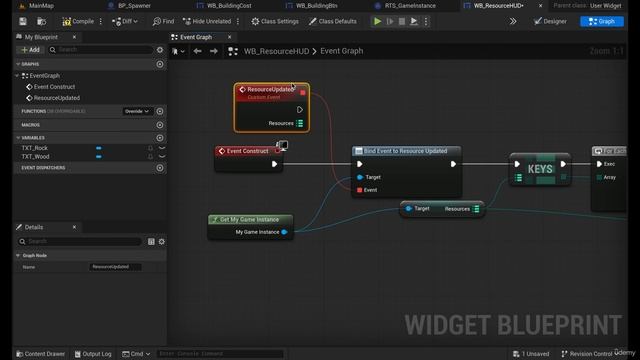Viewport: 640px width, 360px height.
Task: Add a new macro
Action: coord(160,125)
